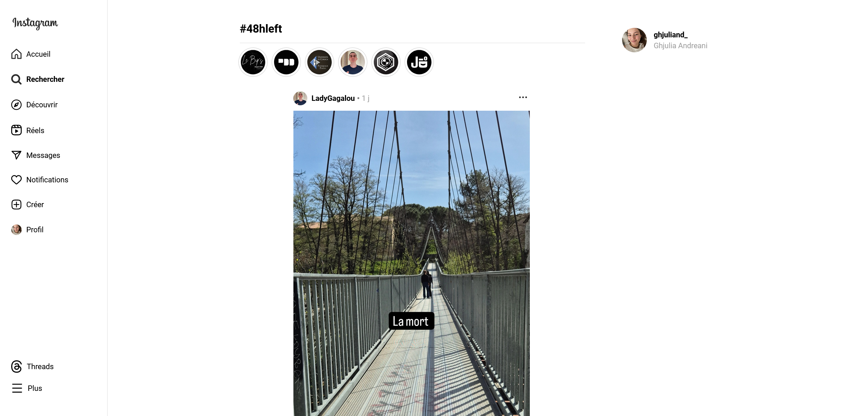
Task: View the Le Bip's story circle
Action: [253, 62]
